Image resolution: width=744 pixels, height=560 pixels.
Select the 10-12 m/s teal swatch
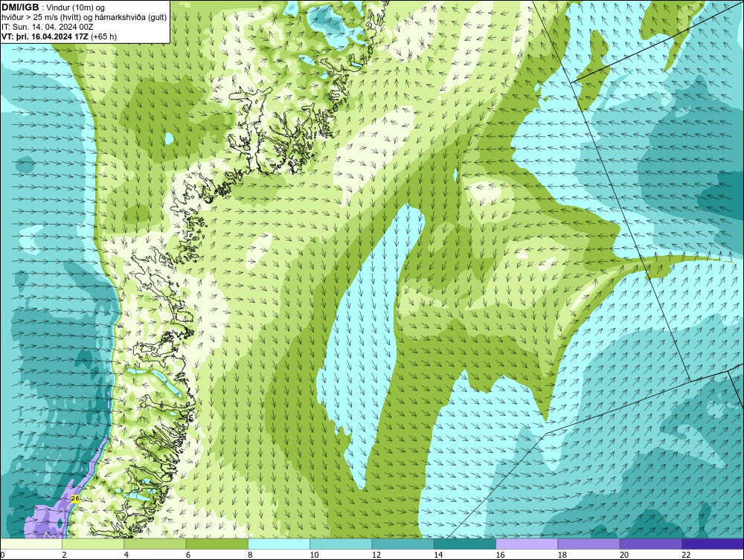tap(341, 544)
